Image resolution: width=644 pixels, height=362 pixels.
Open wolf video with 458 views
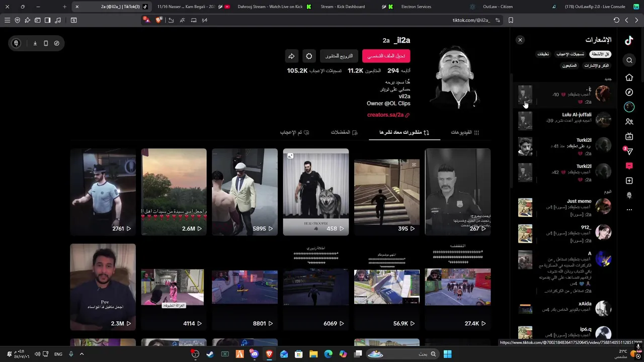tap(315, 192)
